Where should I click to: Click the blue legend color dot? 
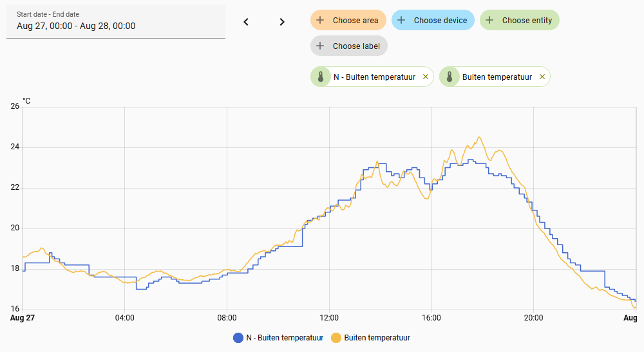pyautogui.click(x=238, y=338)
